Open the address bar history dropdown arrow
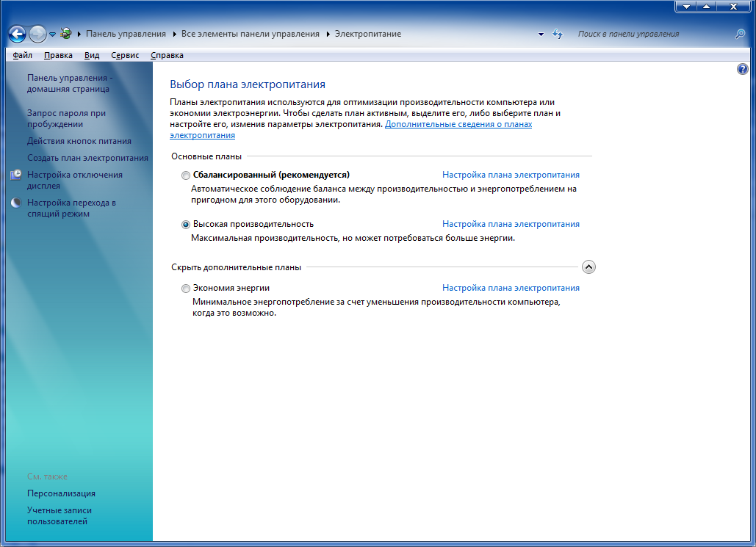 541,35
